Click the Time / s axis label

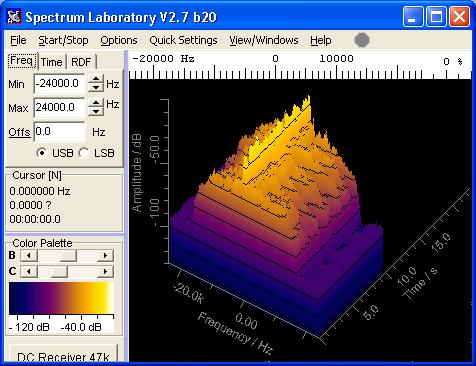click(420, 283)
